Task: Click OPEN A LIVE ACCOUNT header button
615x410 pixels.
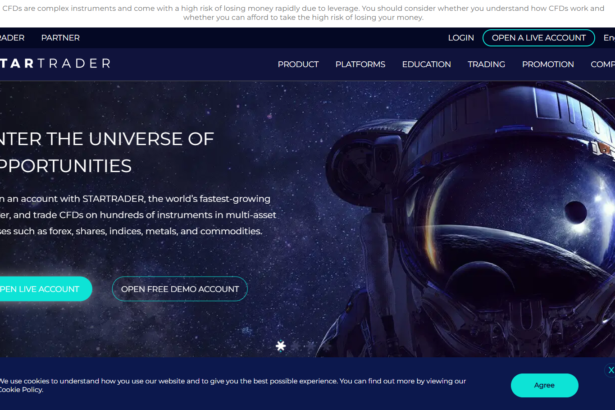Action: click(x=539, y=38)
